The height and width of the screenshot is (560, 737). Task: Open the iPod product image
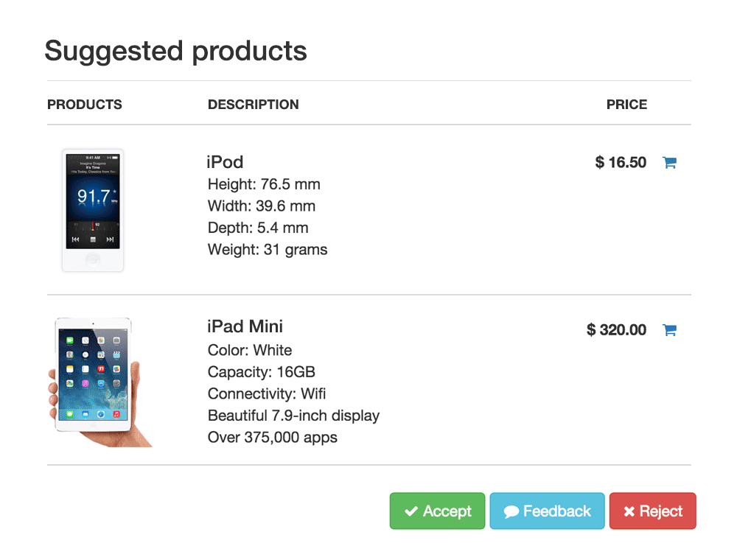pos(93,210)
